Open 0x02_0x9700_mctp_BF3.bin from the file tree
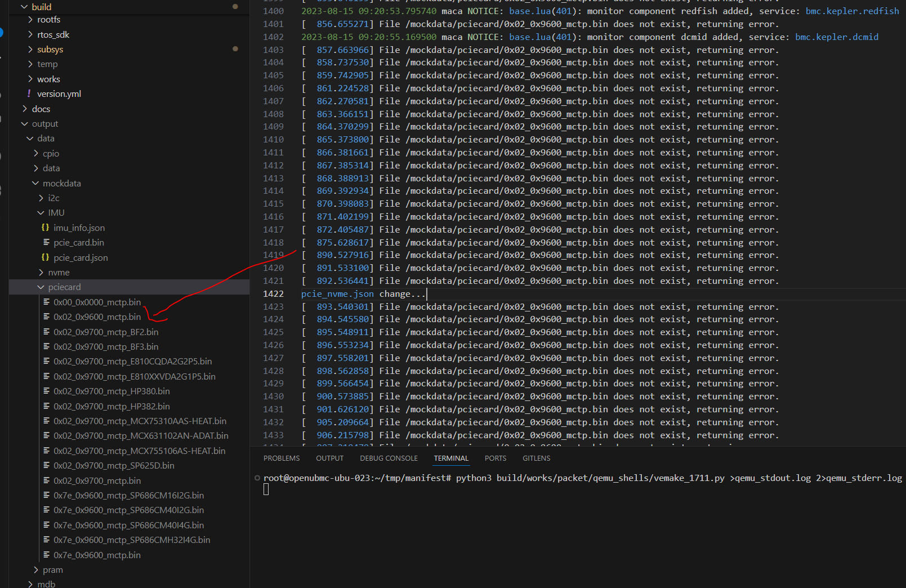 click(106, 347)
